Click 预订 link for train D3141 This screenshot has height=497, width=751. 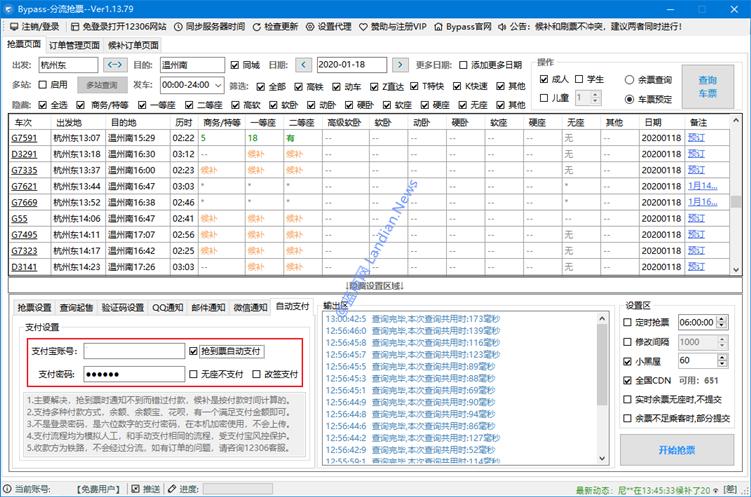696,267
